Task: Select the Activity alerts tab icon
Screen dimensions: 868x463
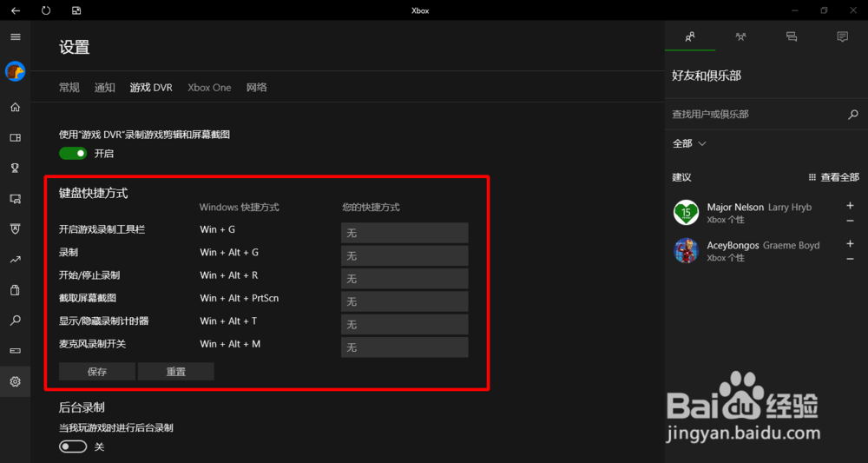Action: click(x=843, y=36)
